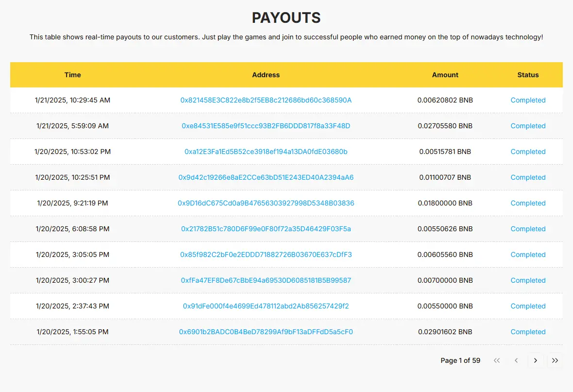The width and height of the screenshot is (573, 392).
Task: Click the amount 0.00550000 BNB
Action: (445, 306)
